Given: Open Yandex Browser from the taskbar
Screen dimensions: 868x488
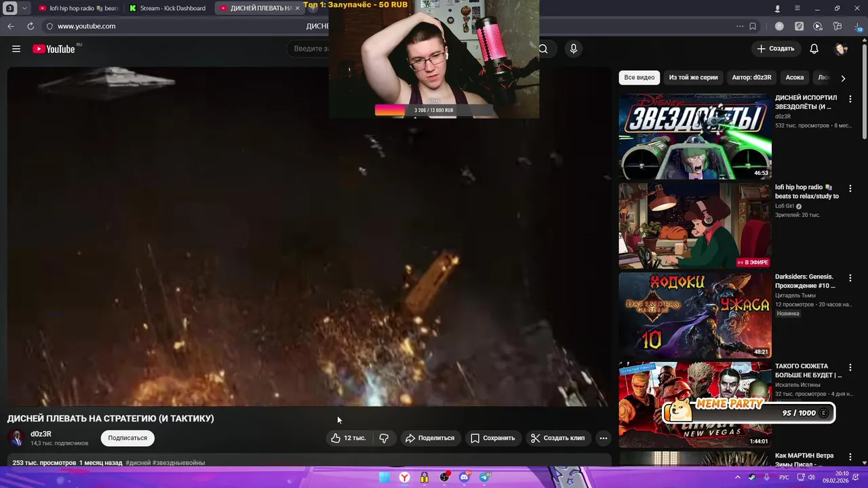Looking at the screenshot, I should [x=405, y=477].
